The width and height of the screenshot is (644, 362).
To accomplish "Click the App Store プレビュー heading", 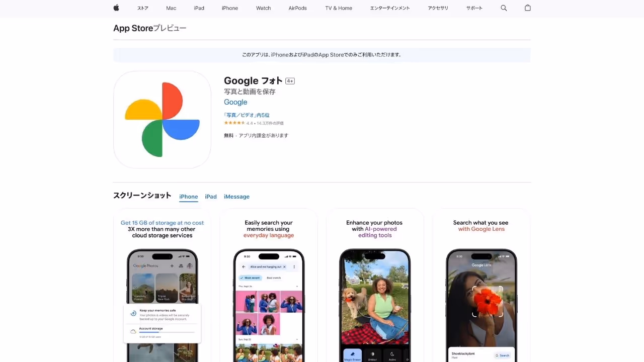I will coord(150,28).
